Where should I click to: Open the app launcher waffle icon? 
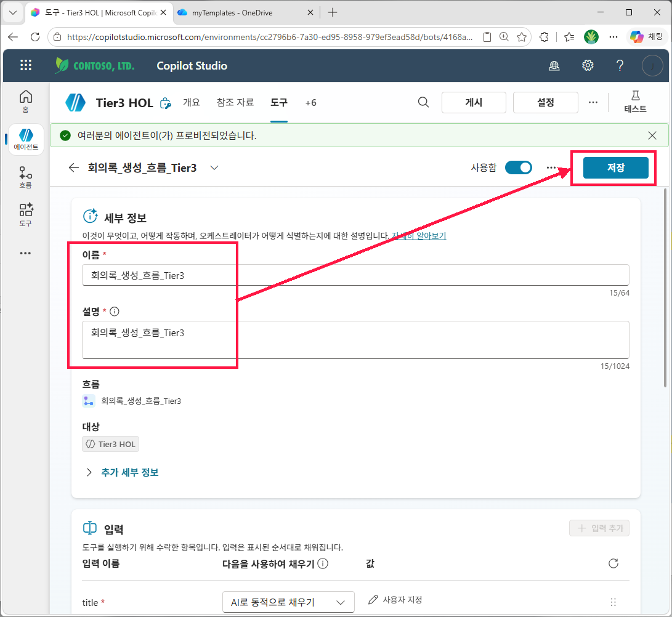(26, 65)
